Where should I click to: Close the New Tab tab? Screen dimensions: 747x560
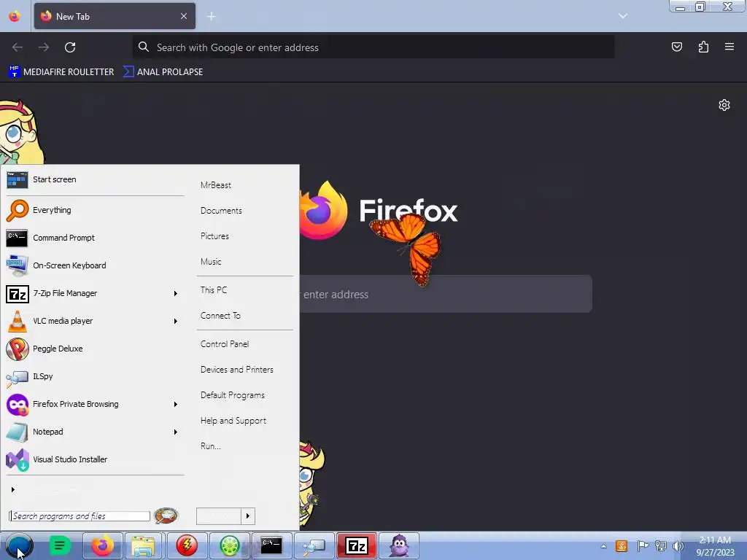(x=184, y=16)
